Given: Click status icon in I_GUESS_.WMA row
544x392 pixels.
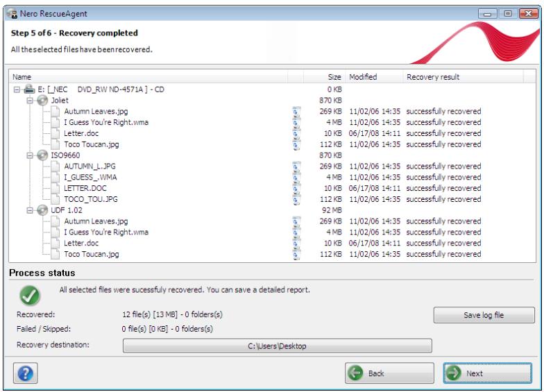Looking at the screenshot, I should pos(296,178).
